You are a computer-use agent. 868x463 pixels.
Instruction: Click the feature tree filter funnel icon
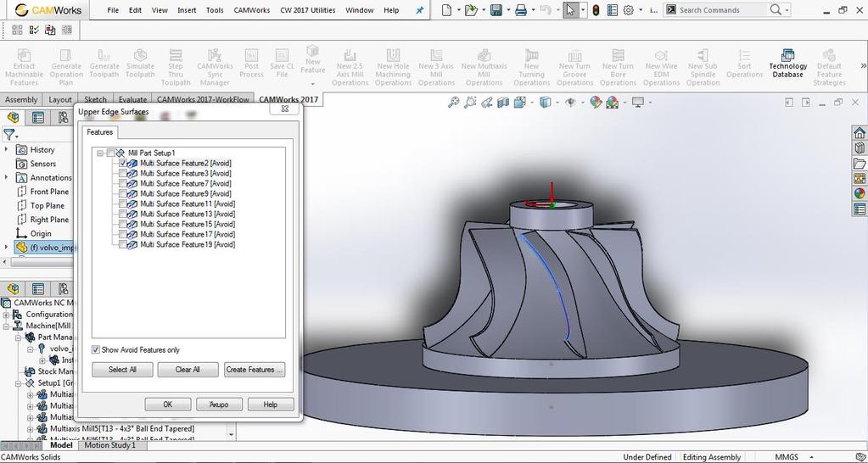tap(9, 135)
